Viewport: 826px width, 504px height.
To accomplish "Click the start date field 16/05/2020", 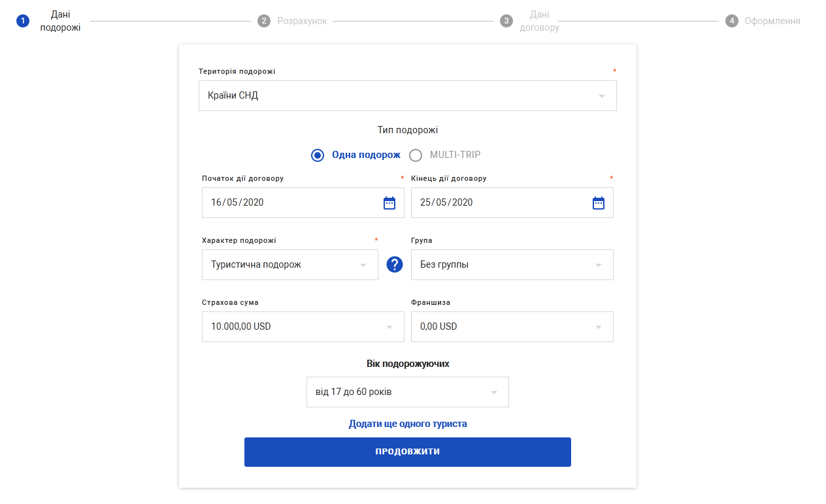I will tap(288, 202).
